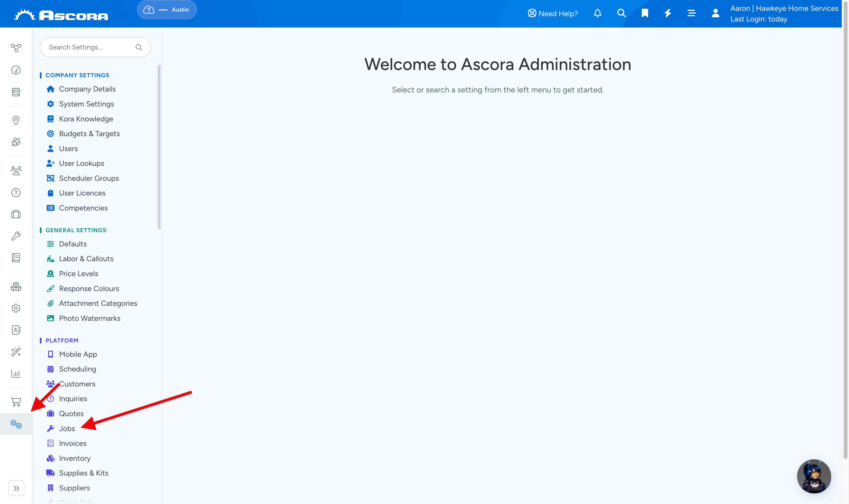Viewport: 849px width, 504px height.
Task: Open Scheduler Groups
Action: tap(89, 178)
